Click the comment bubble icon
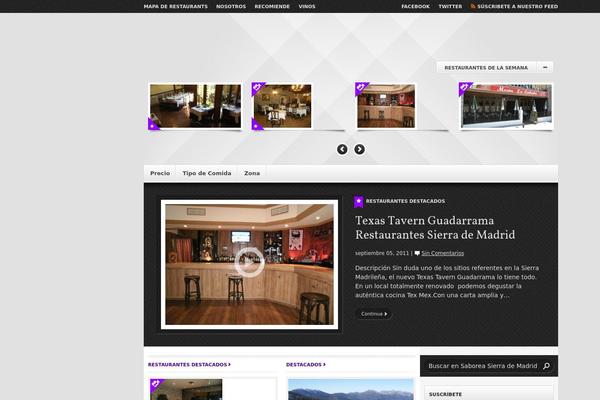The image size is (600, 400). (x=417, y=253)
